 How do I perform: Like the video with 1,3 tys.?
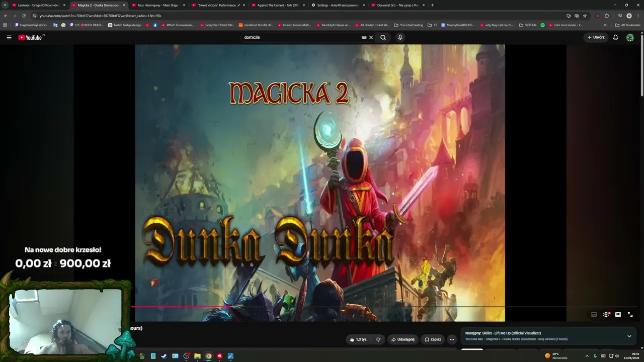tap(358, 339)
